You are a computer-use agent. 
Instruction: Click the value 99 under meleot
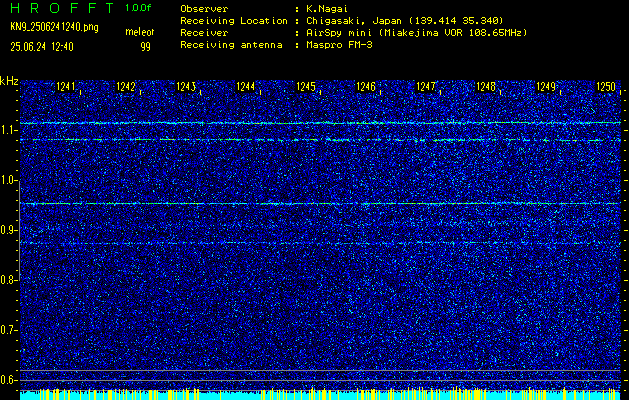click(146, 47)
